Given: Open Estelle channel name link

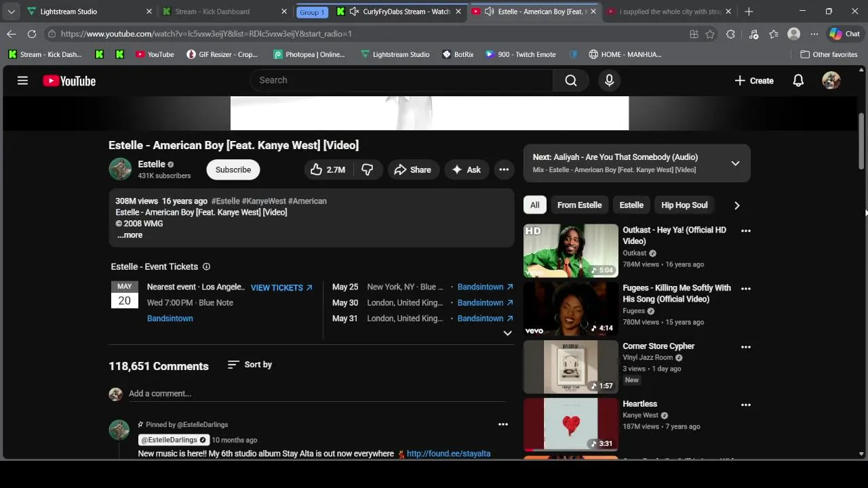Looking at the screenshot, I should (x=151, y=164).
